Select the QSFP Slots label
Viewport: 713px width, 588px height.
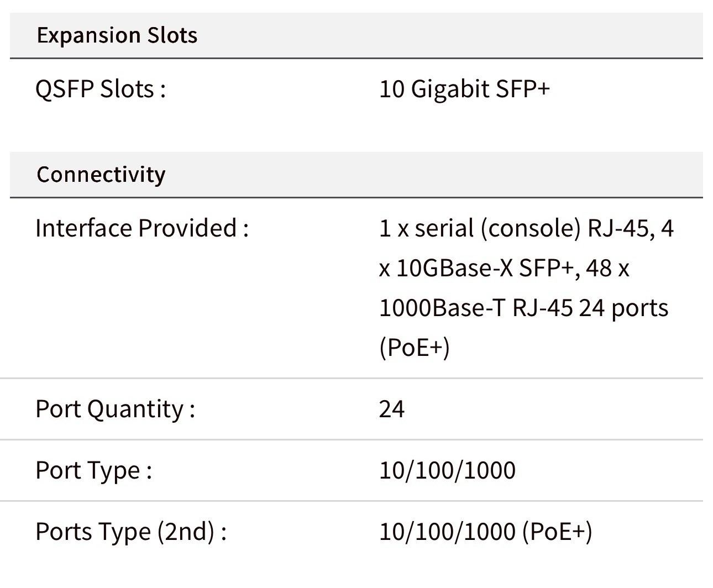click(101, 89)
